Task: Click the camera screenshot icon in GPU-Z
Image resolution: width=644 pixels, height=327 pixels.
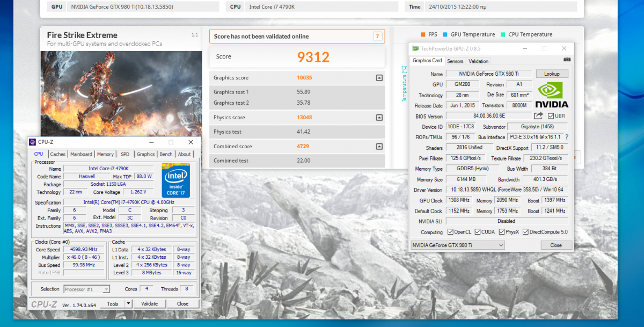Action: [567, 61]
